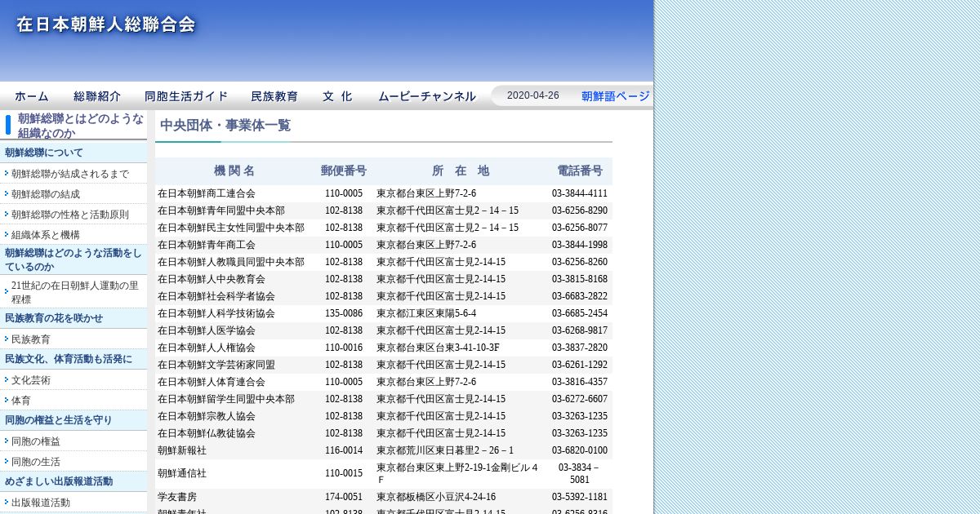
Task: Click address 東京都江東区東陽5-6-4
Action: pos(426,313)
